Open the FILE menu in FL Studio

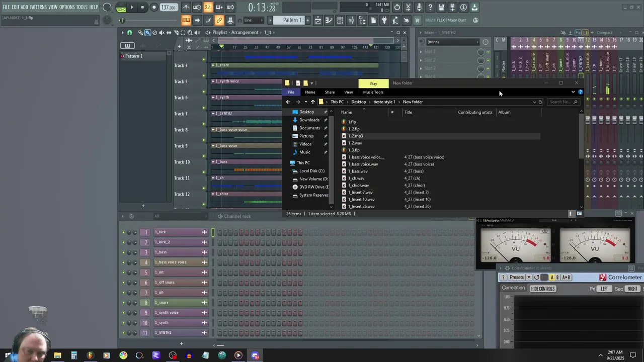(7, 7)
